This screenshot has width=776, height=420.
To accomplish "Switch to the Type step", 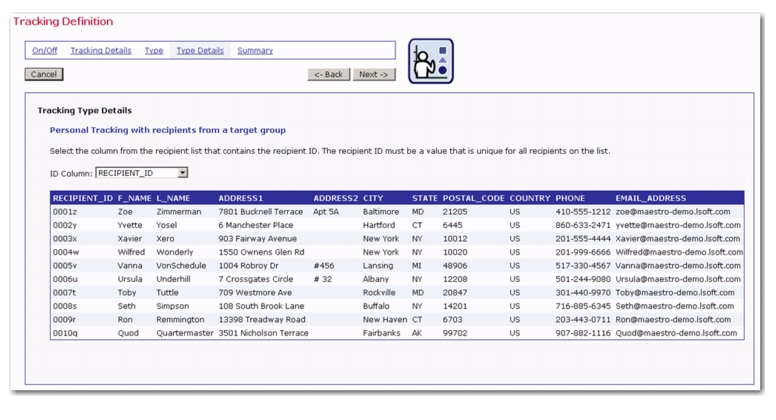I will point(154,50).
